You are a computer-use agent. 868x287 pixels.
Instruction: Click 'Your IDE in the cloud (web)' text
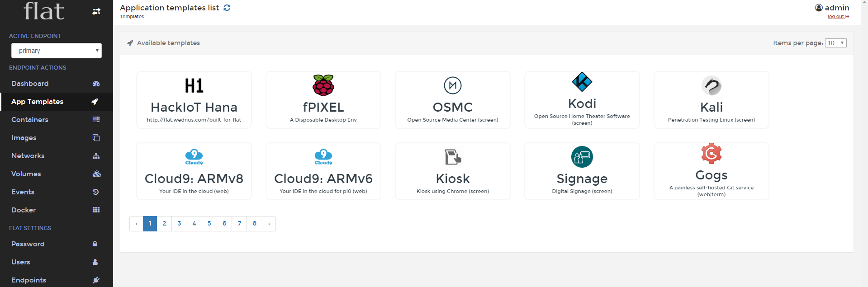click(x=194, y=191)
